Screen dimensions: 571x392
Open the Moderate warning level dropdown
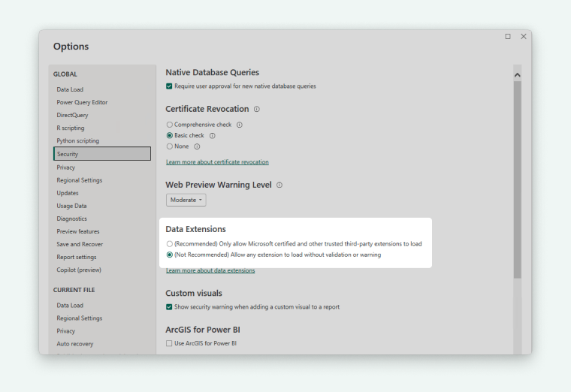186,200
